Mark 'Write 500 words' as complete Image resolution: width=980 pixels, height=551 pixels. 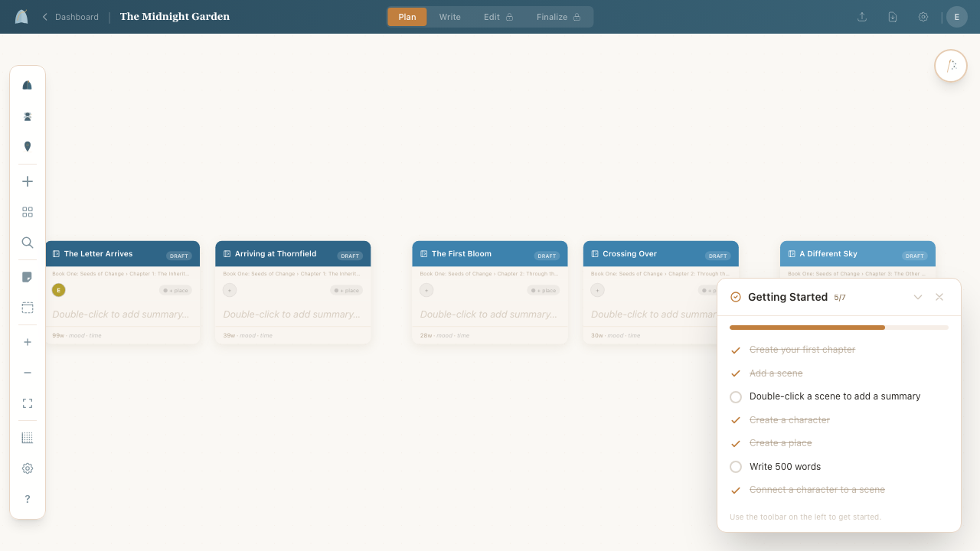pyautogui.click(x=736, y=466)
